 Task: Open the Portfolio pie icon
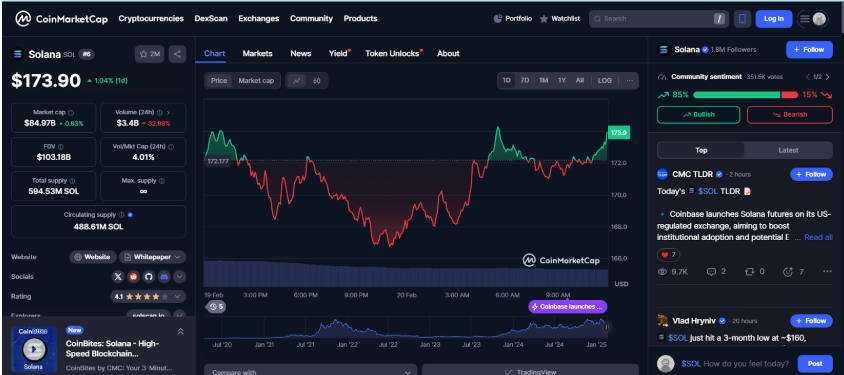[x=498, y=19]
